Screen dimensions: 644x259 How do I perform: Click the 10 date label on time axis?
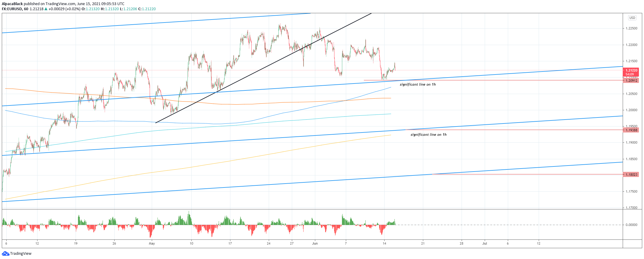click(191, 244)
